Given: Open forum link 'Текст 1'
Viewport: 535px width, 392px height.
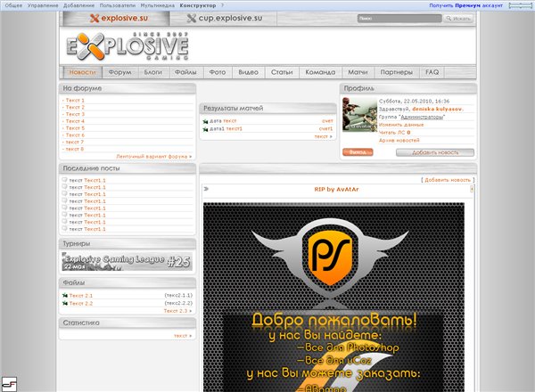Looking at the screenshot, I should pyautogui.click(x=75, y=100).
